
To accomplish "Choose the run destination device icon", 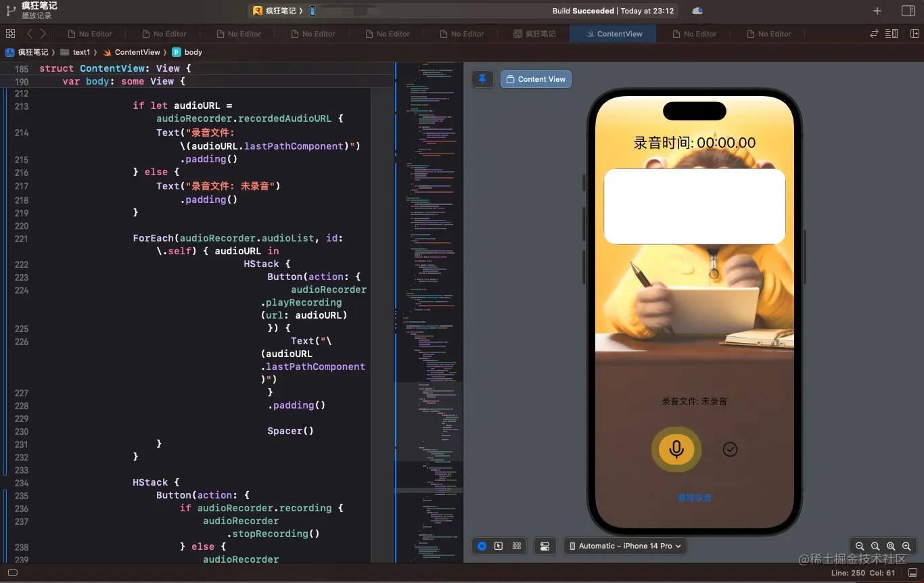I will 313,11.
